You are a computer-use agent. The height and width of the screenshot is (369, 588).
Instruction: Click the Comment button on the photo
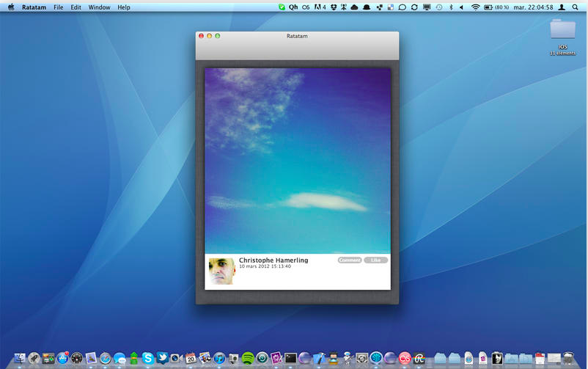[350, 260]
